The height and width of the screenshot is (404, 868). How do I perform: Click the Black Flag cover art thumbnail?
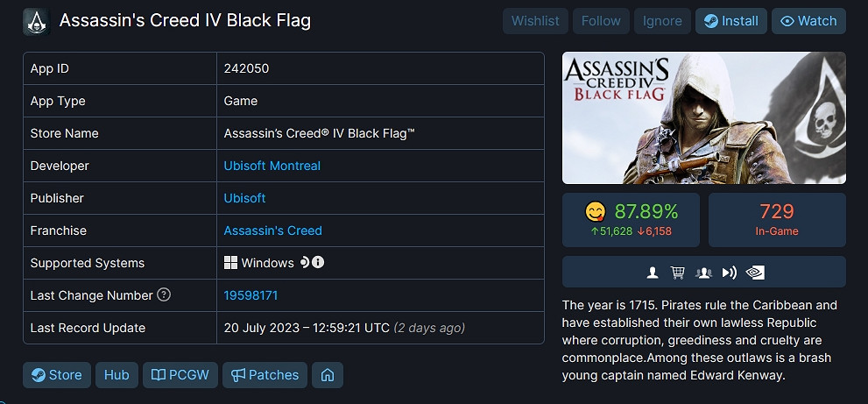[703, 117]
